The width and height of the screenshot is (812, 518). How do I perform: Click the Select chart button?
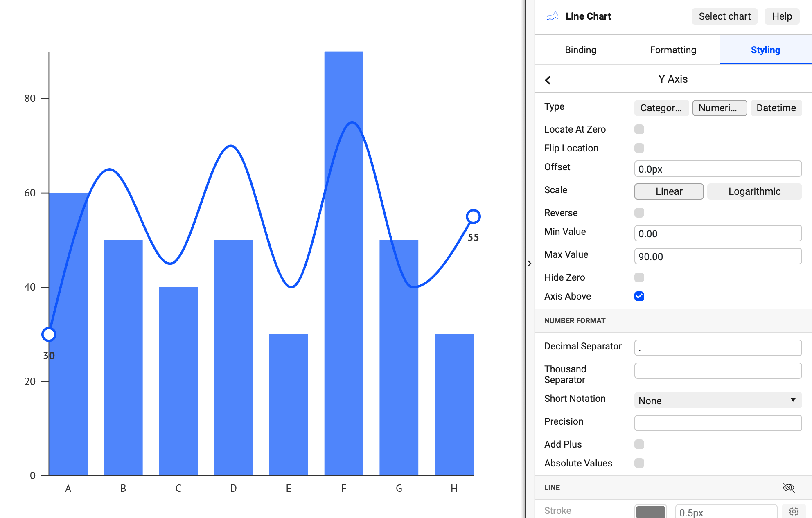point(724,16)
